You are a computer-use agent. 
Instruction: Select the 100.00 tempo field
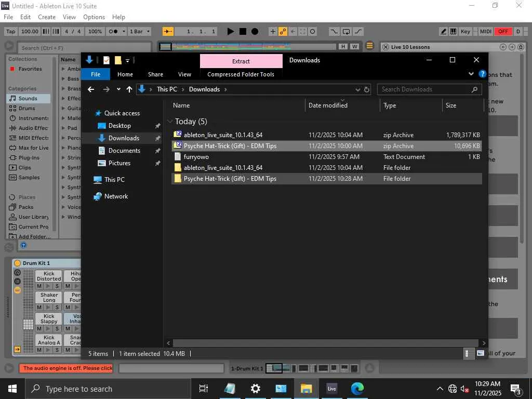tap(30, 32)
